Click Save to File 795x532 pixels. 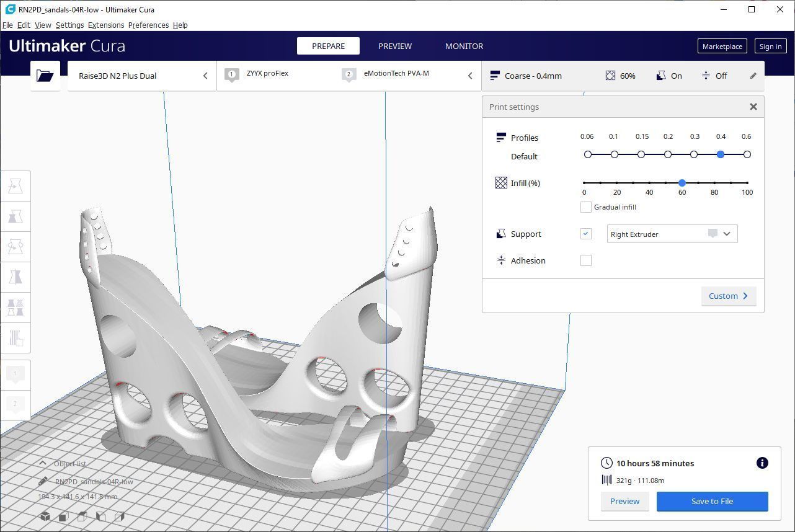point(712,501)
